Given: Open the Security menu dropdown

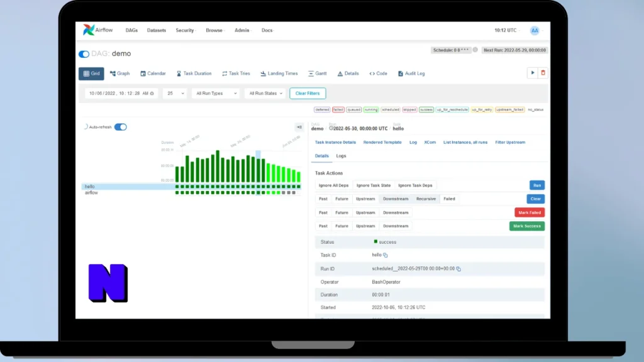Looking at the screenshot, I should pyautogui.click(x=186, y=30).
